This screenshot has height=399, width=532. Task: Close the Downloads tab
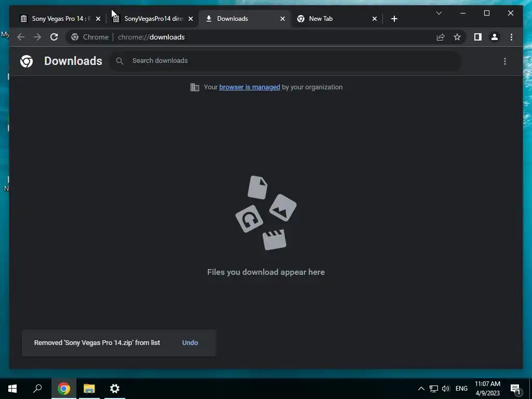pyautogui.click(x=282, y=19)
